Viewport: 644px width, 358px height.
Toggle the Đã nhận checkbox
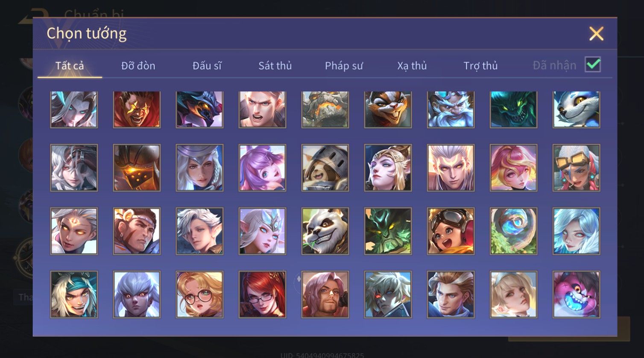coord(593,64)
